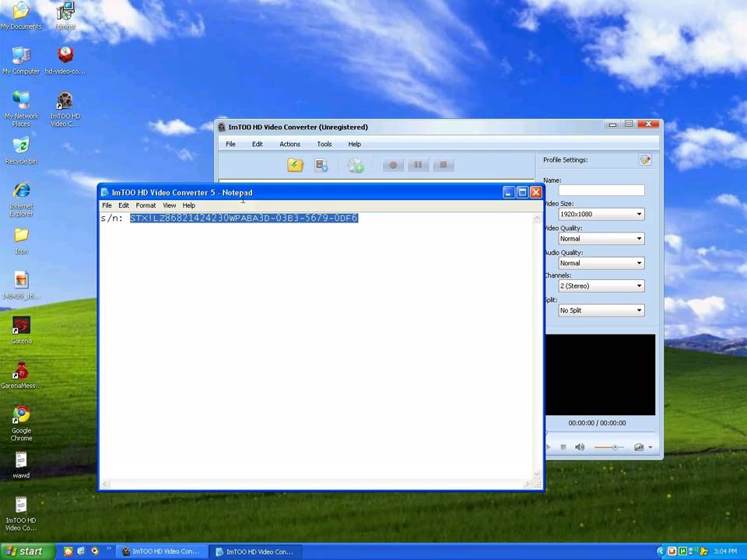Select the ImTOO HD Video Co... text file icon
The width and height of the screenshot is (747, 560).
(21, 513)
